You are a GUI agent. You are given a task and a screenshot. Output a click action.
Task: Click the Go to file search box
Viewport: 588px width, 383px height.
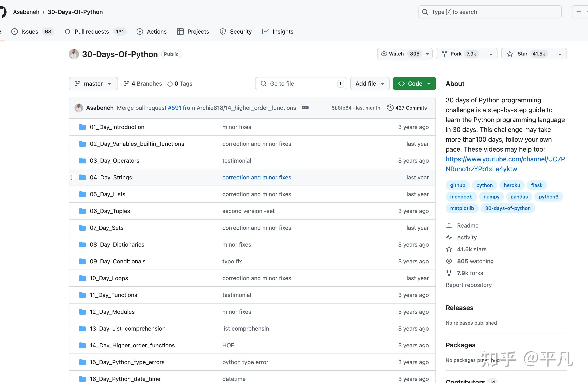tap(301, 84)
